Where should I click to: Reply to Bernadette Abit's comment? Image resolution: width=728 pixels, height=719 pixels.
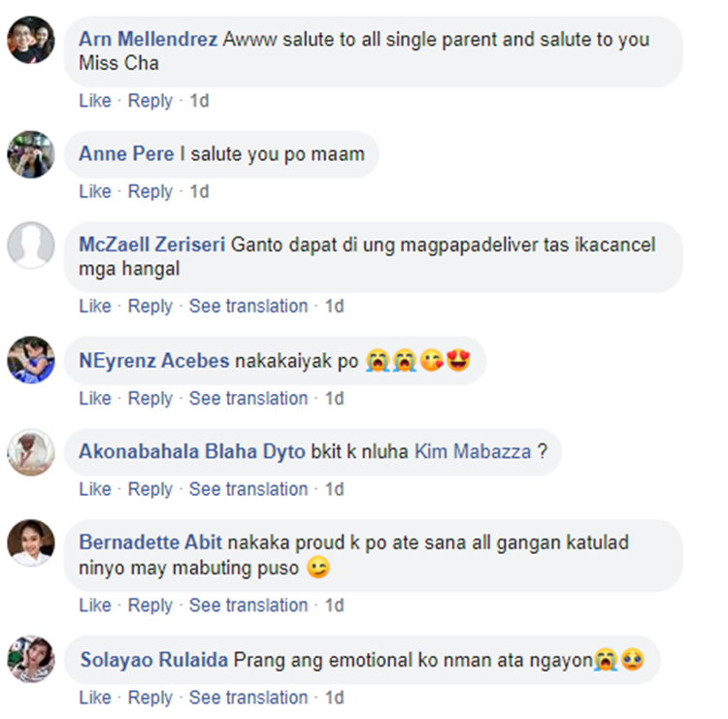click(150, 605)
